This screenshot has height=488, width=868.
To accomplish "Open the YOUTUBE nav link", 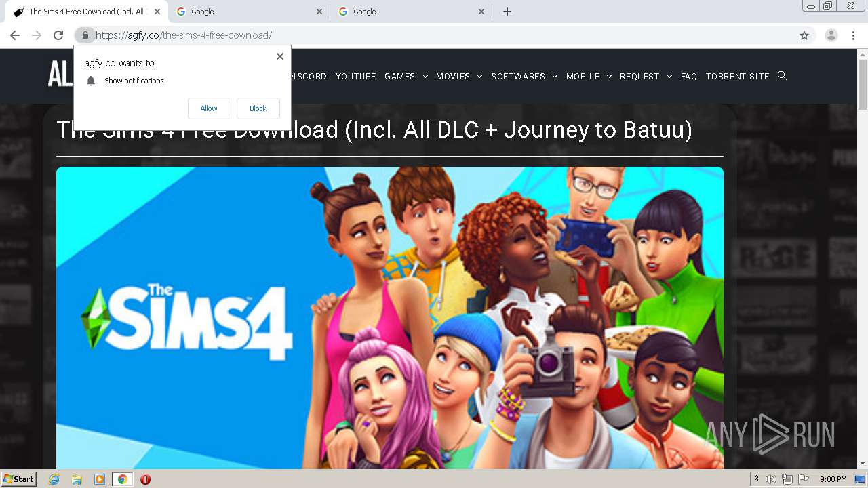I will point(355,76).
